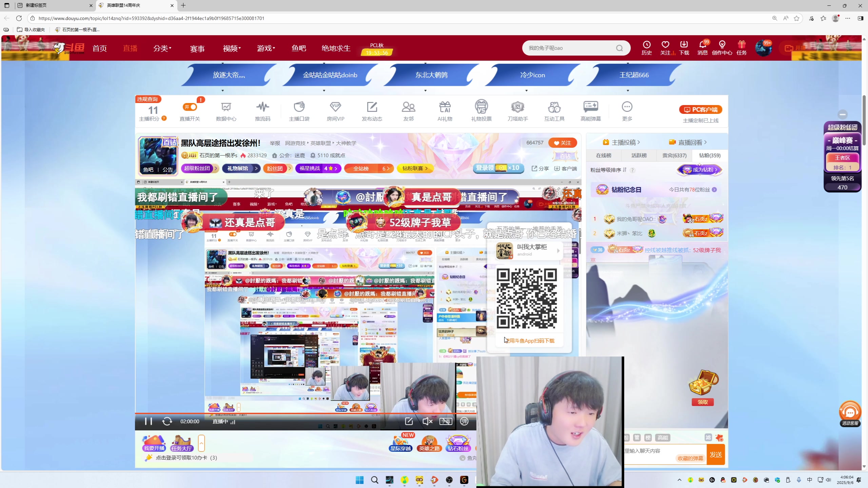
Task: Open 下载 download icon in header
Action: point(684,48)
